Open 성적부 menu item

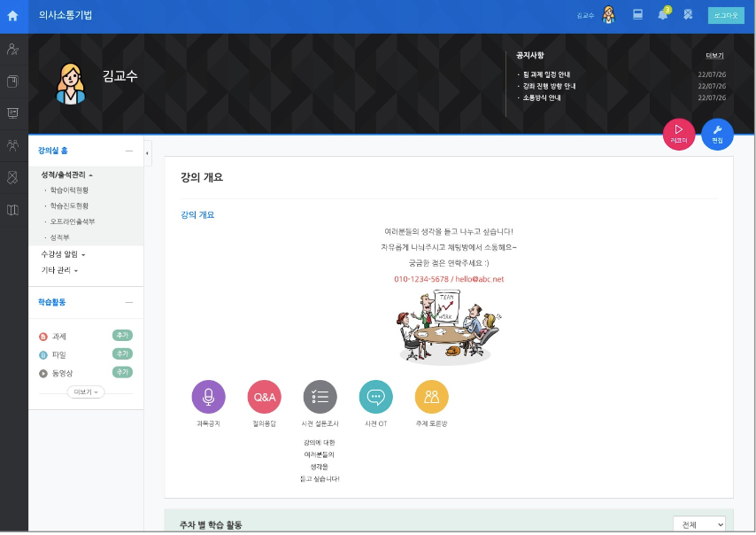click(x=60, y=237)
